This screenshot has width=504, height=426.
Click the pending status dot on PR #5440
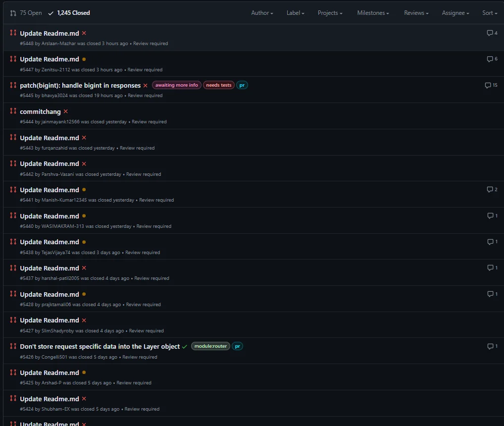84,216
